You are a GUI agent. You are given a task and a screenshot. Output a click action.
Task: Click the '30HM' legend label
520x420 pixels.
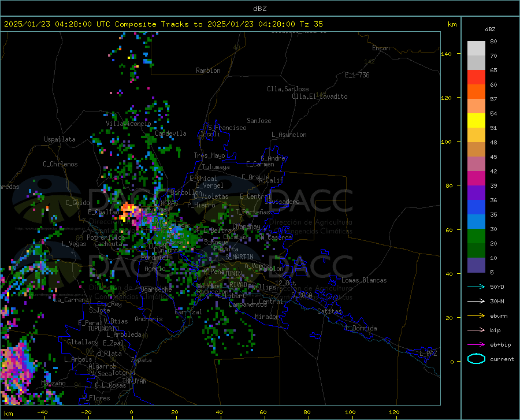click(497, 301)
